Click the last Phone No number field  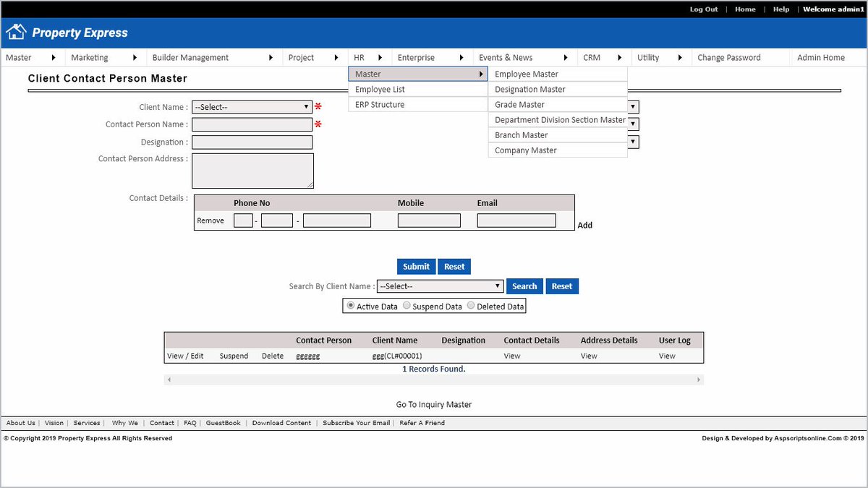pos(337,221)
